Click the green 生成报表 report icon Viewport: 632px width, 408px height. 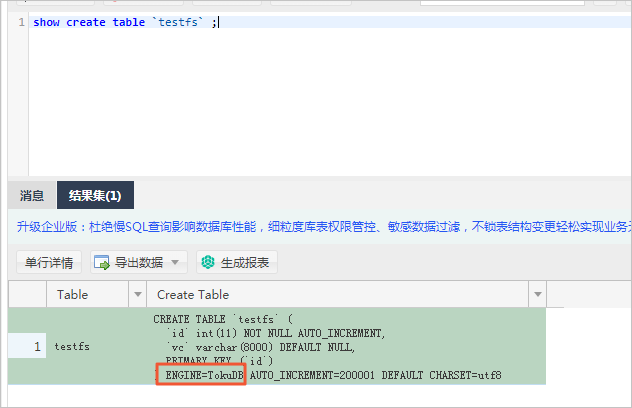point(208,262)
